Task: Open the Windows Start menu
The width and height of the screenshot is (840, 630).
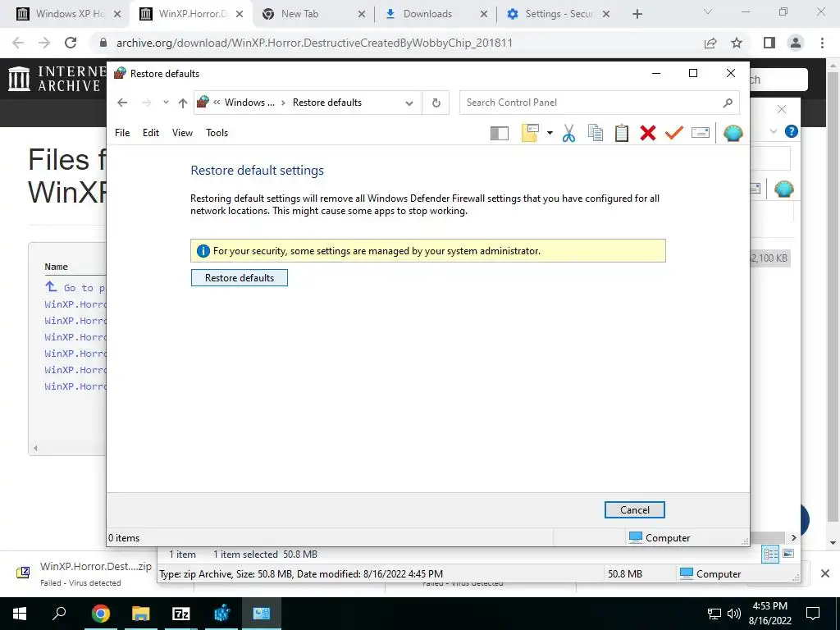Action: pos(20,614)
